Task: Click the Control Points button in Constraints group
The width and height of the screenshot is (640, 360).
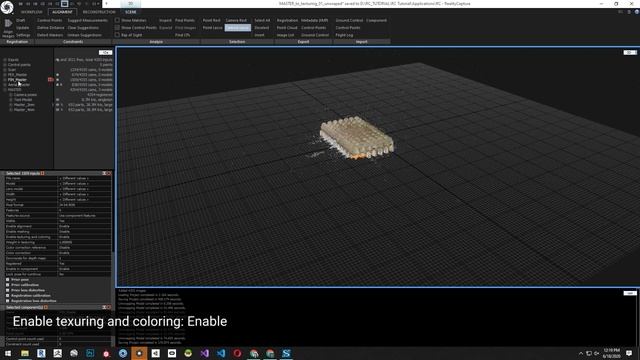Action: (49, 20)
